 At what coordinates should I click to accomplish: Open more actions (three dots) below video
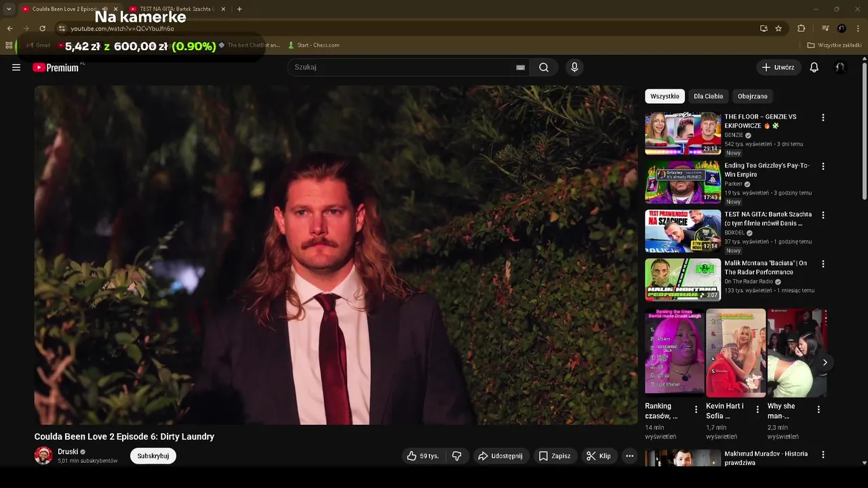pos(629,456)
